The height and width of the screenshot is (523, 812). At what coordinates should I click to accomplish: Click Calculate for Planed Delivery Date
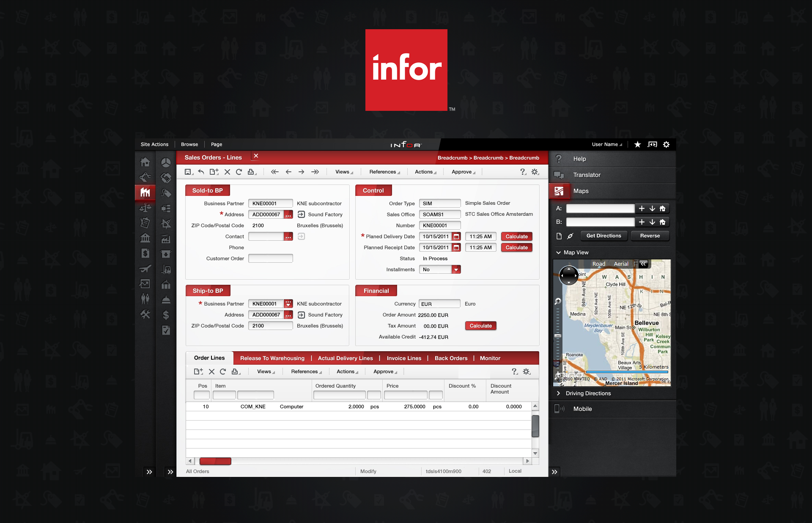coord(516,237)
